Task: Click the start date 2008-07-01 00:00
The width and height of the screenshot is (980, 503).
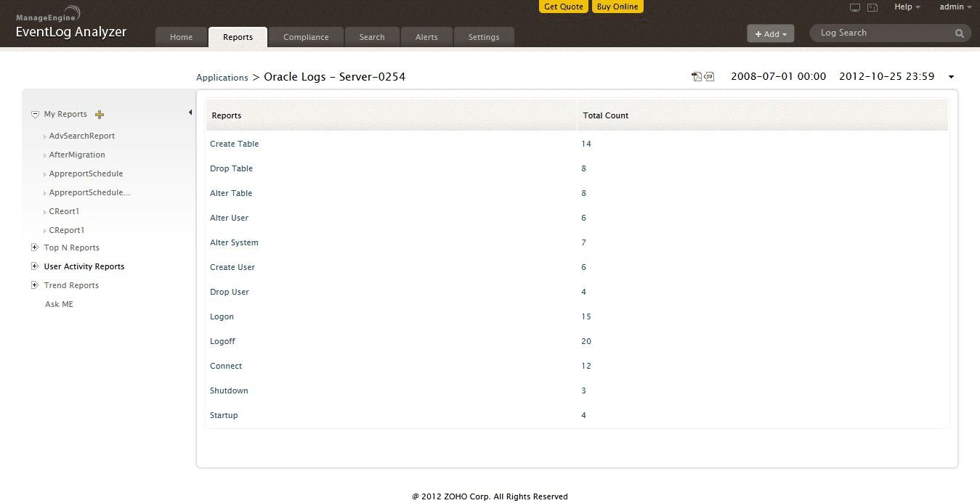Action: pos(778,76)
